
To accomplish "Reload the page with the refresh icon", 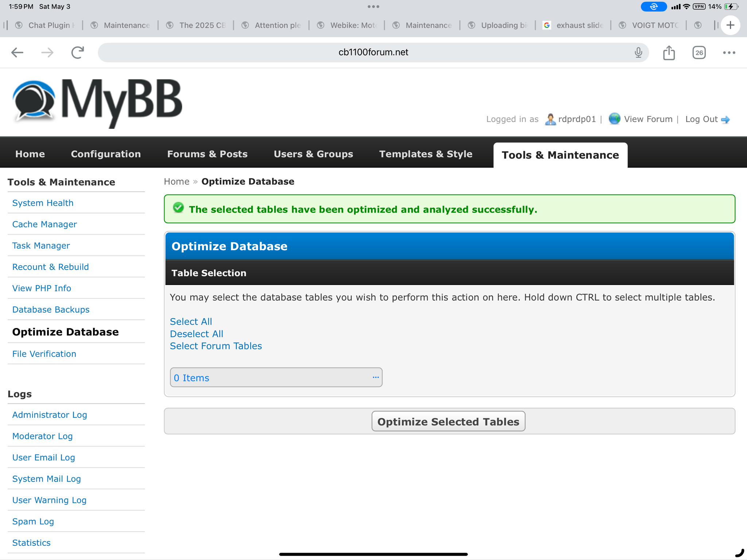I will [x=77, y=53].
